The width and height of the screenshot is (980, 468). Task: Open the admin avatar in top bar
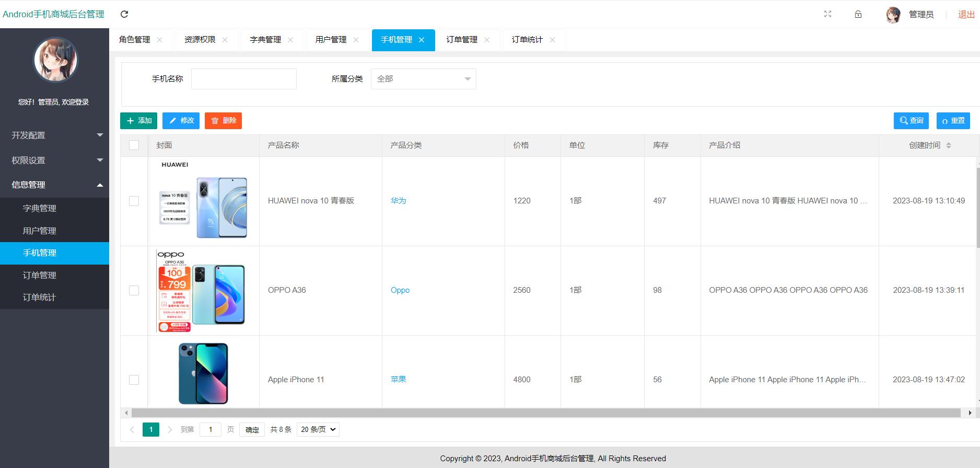(893, 15)
